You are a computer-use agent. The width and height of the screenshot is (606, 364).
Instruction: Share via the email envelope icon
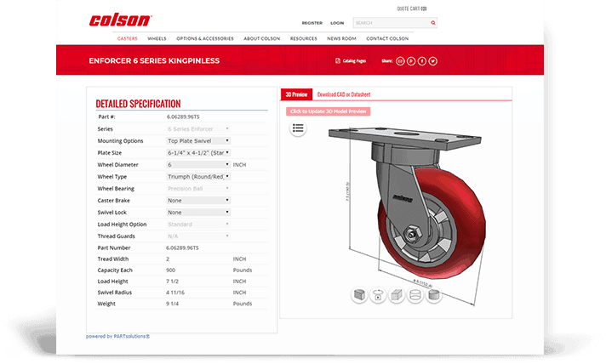click(x=400, y=61)
